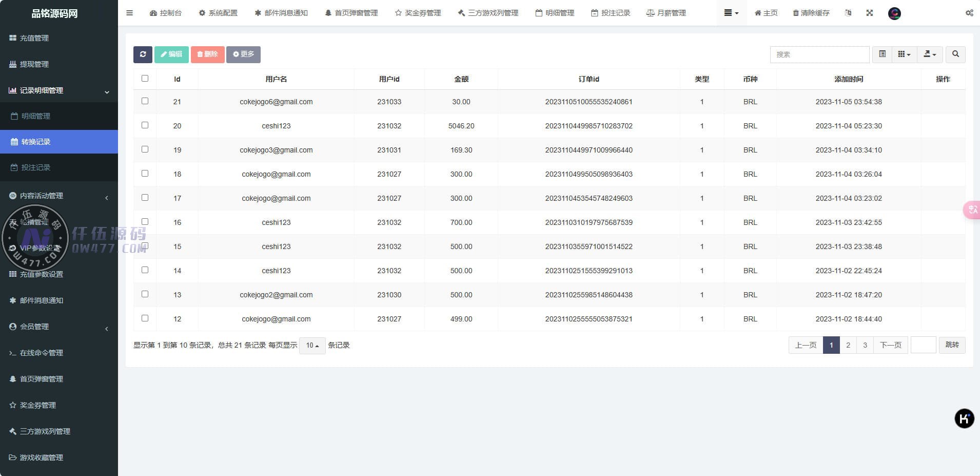The height and width of the screenshot is (476, 980).
Task: Select the checkbox for row Id 21
Action: click(x=145, y=101)
